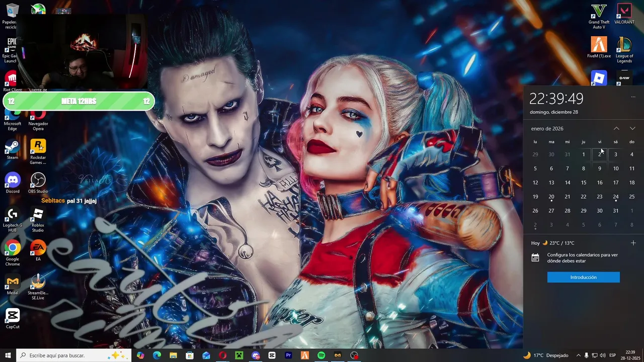Open Medal from the taskbar

(338, 355)
